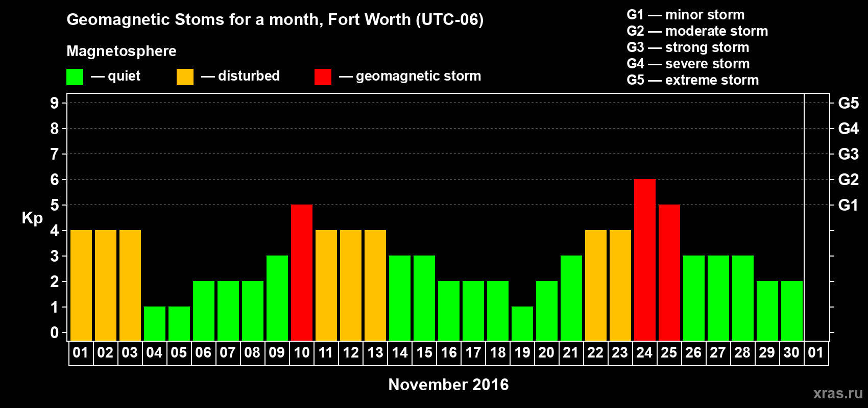Select the red bar for November 10
This screenshot has height=408, width=868.
tap(302, 273)
